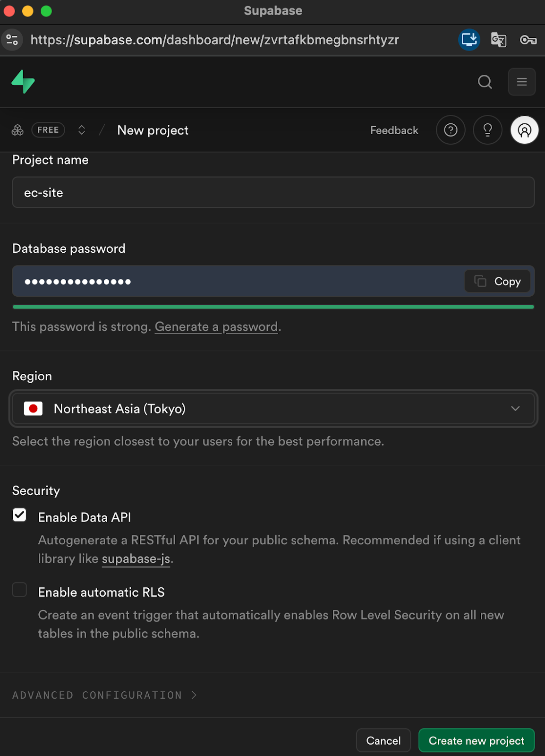This screenshot has height=756, width=545.
Task: Click the Create new project button
Action: [x=476, y=740]
